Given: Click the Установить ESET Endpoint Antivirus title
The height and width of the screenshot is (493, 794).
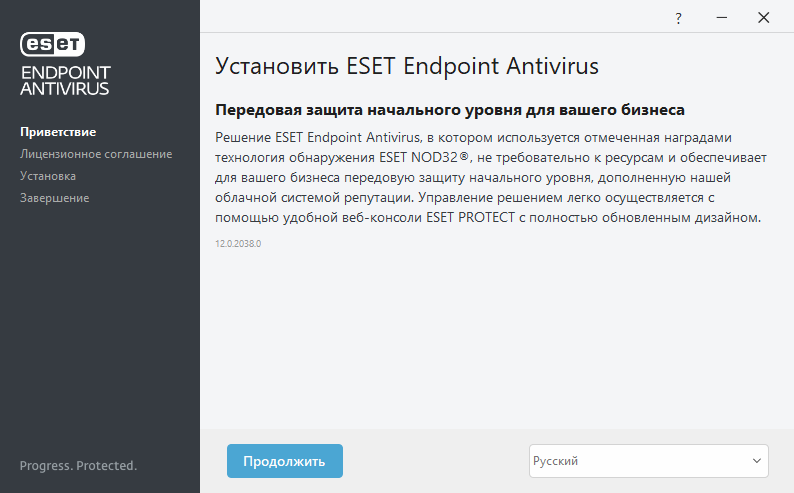Looking at the screenshot, I should 407,67.
